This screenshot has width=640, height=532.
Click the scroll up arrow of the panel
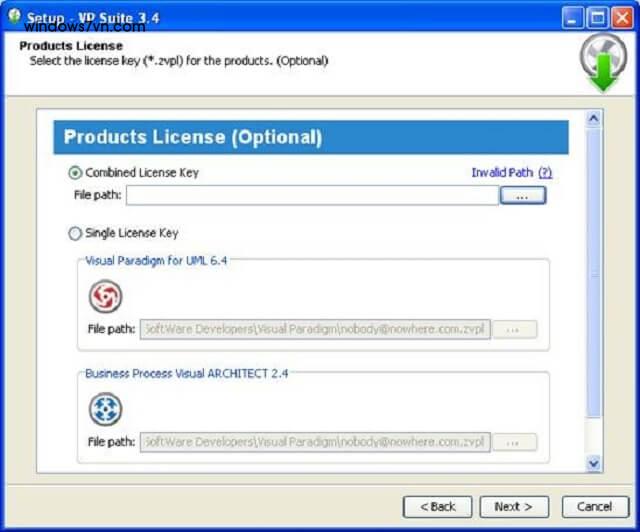coord(593,119)
